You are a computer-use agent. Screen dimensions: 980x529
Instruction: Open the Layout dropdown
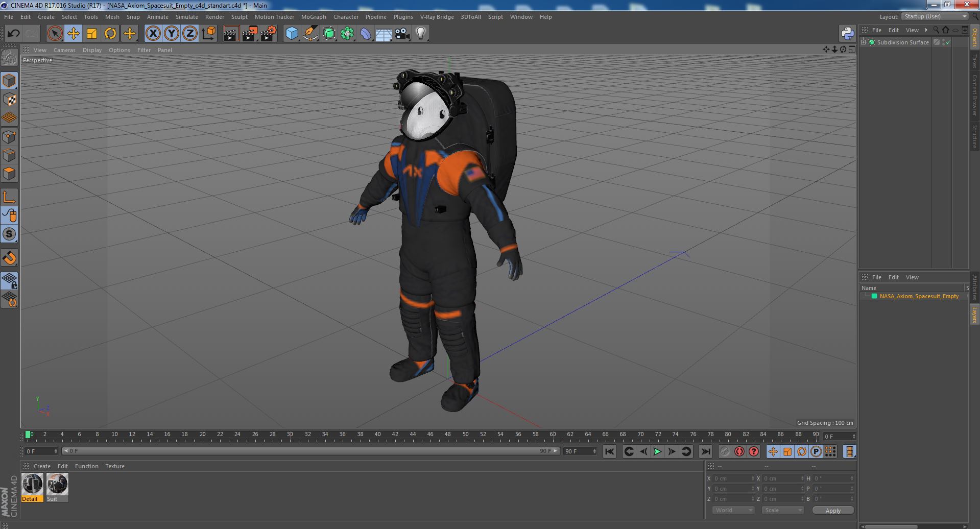point(936,16)
